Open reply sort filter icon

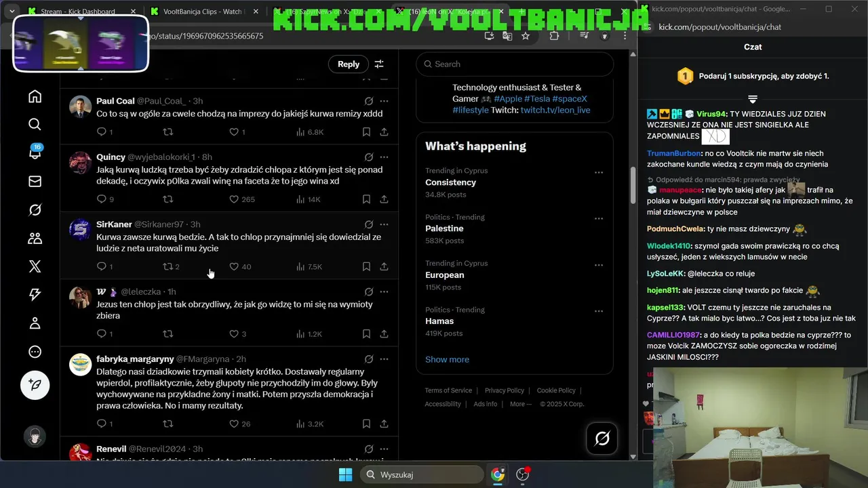tap(379, 64)
